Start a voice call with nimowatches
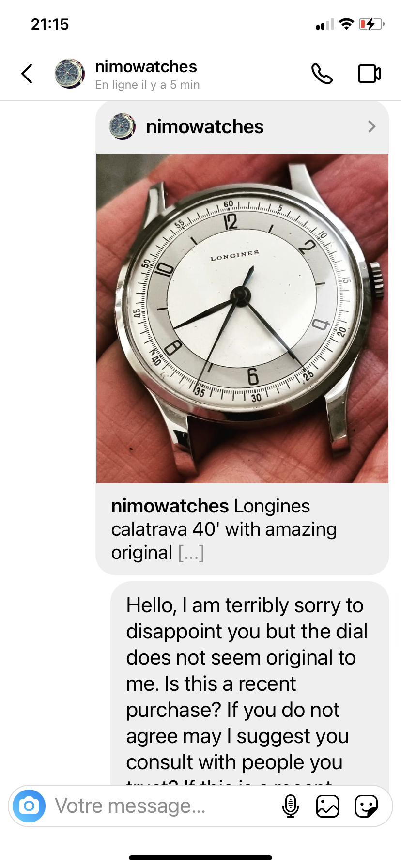Screen dimensions: 401x868 (x=322, y=74)
